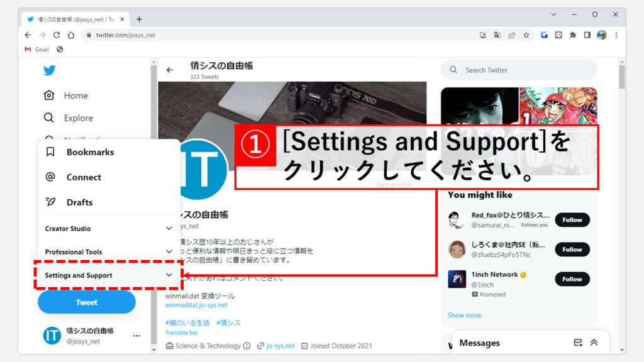The image size is (644, 362).
Task: Reload the page in the browser
Action: pyautogui.click(x=57, y=35)
